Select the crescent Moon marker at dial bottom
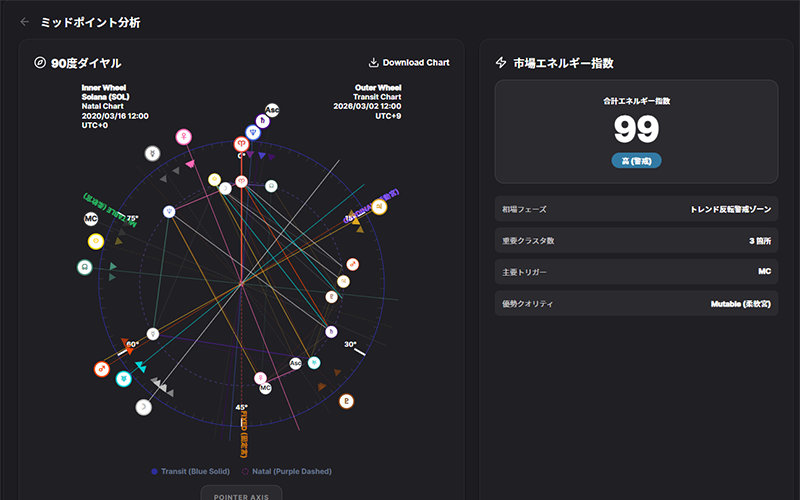Viewport: 800px width, 500px height. [x=143, y=407]
